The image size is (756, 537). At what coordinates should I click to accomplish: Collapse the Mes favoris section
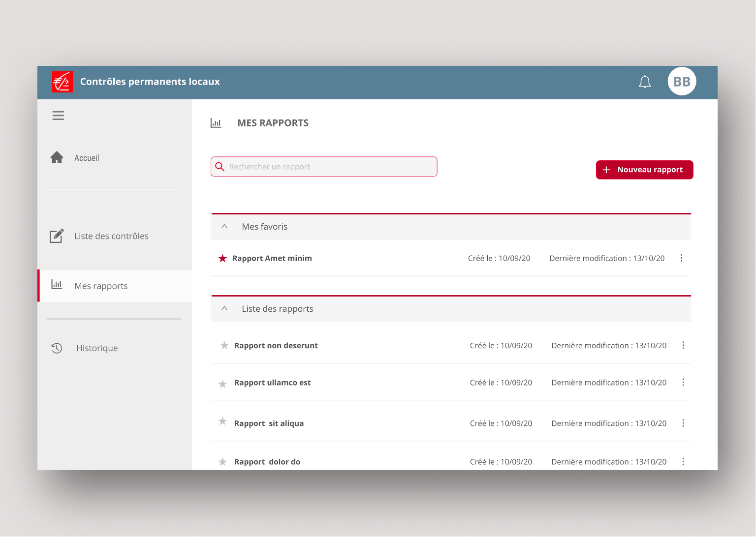[224, 227]
